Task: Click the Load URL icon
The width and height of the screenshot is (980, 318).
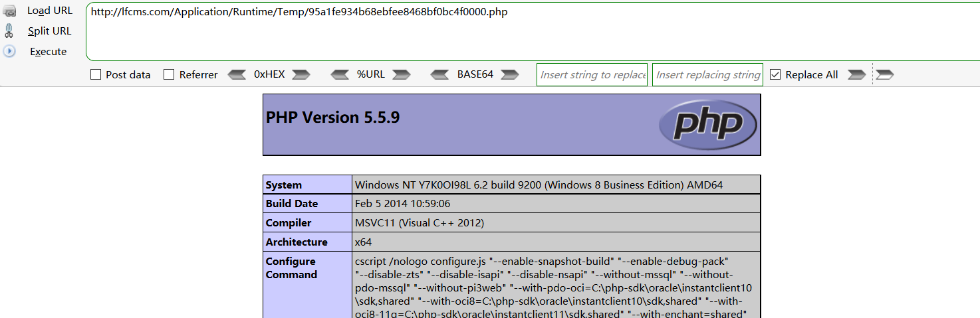Action: click(9, 11)
